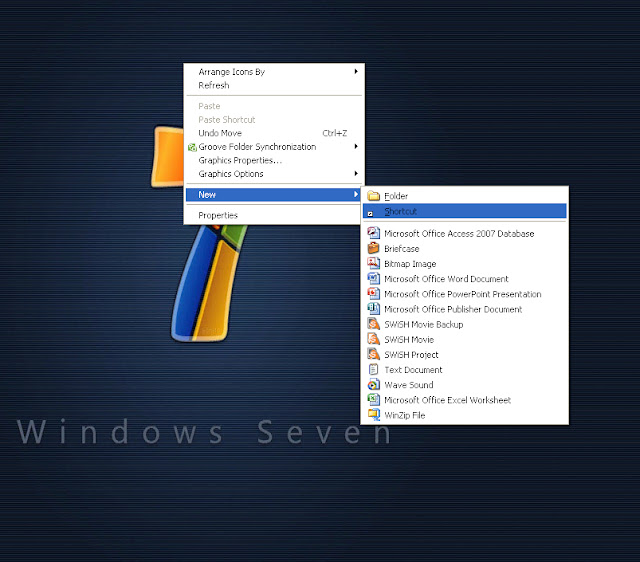640x562 pixels.
Task: Open desktop Properties
Action: [x=273, y=215]
